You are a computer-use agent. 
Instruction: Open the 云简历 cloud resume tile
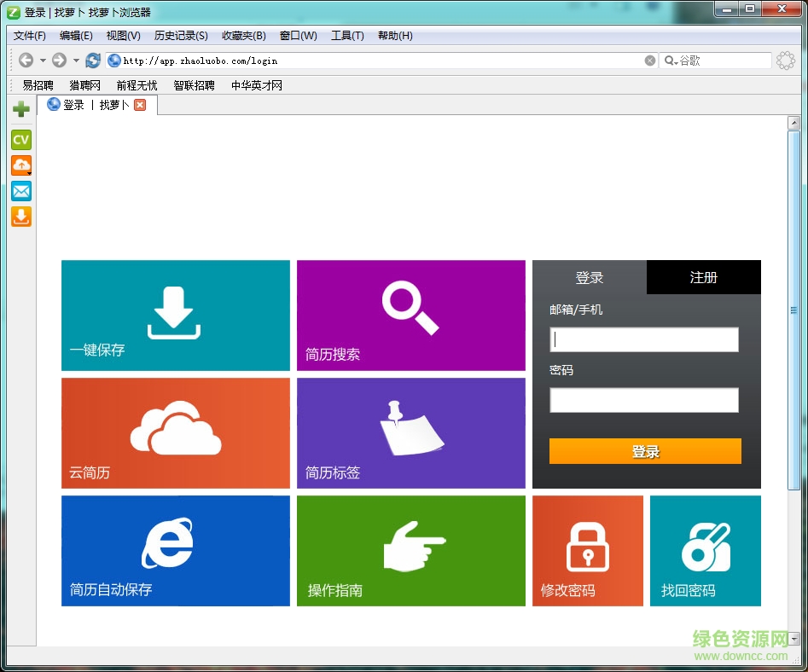point(175,432)
